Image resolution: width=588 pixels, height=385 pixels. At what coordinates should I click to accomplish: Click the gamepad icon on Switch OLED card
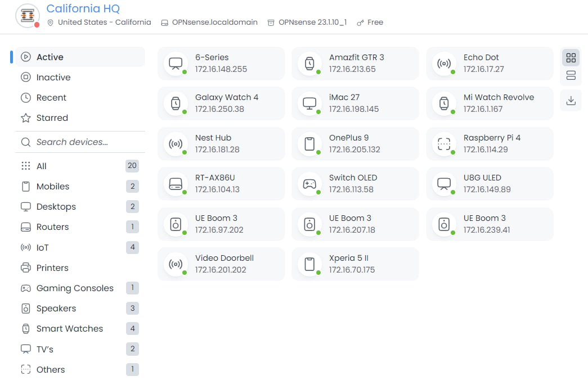tap(309, 183)
